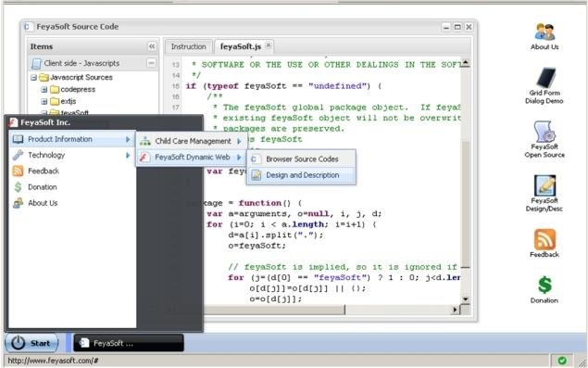Click the power icon on Start button
588x368 pixels.
[x=18, y=343]
